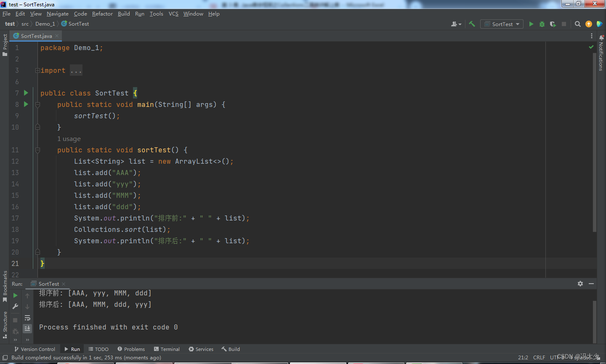Open the Problems tool window

pyautogui.click(x=131, y=349)
